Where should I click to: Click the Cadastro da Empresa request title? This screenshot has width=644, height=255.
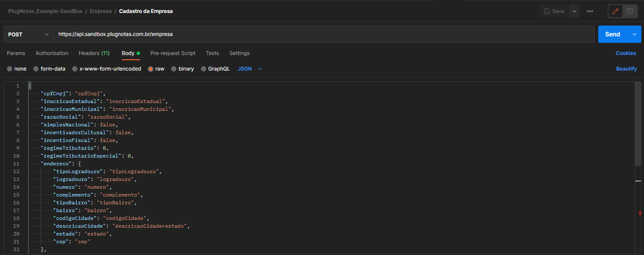(x=146, y=11)
